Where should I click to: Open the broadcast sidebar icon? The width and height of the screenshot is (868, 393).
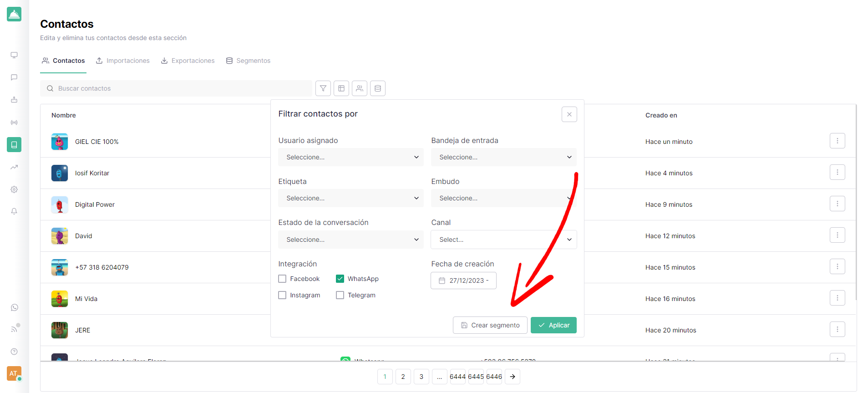14,122
